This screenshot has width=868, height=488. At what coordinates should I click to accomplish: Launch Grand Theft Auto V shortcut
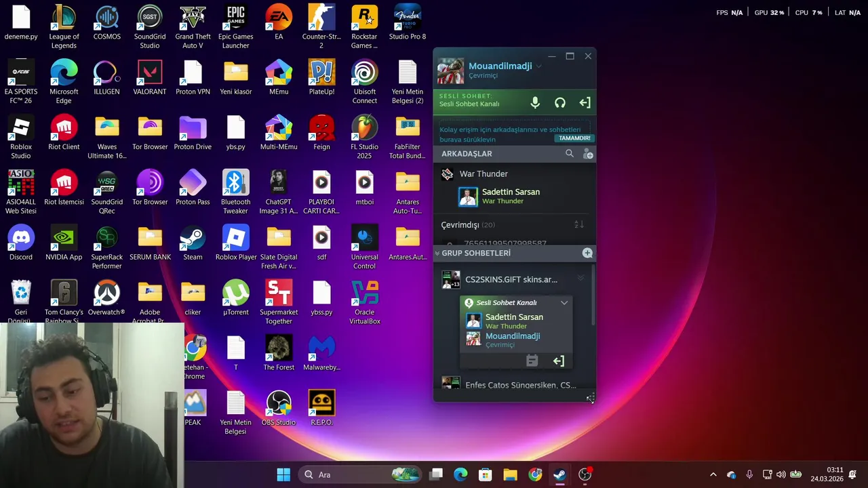tap(193, 27)
